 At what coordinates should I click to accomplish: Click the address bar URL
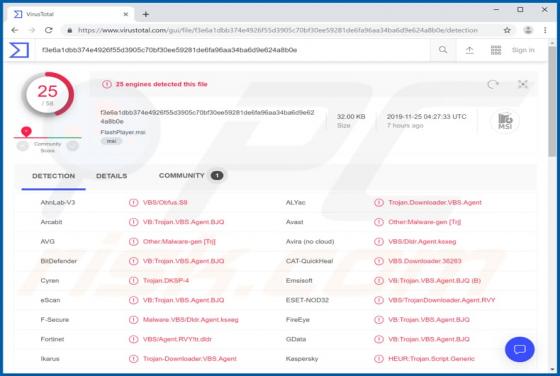point(278,30)
